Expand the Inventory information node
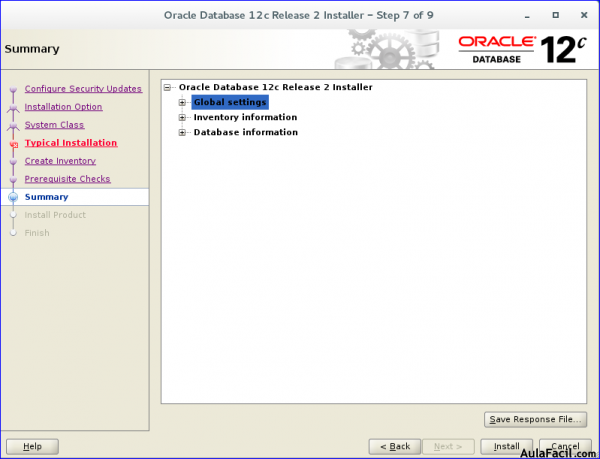Viewport: 600px width, 459px height. pos(182,117)
